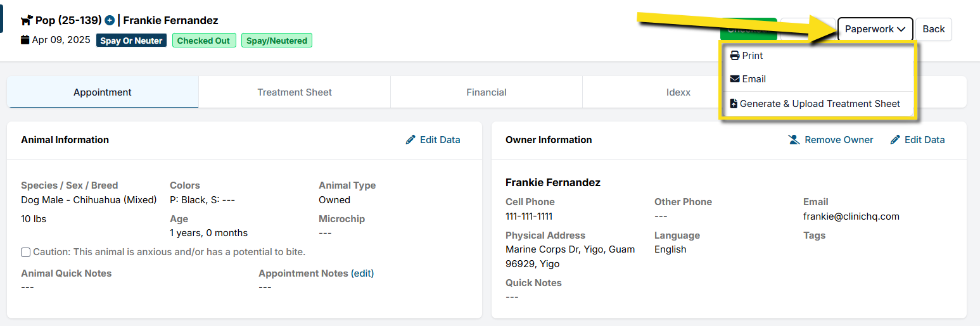980x326 pixels.
Task: Click the Paperwork chevron arrow
Action: pyautogui.click(x=901, y=29)
